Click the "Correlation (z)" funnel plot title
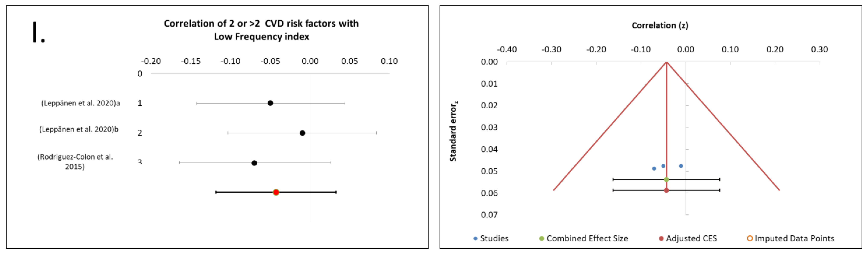 [x=660, y=25]
